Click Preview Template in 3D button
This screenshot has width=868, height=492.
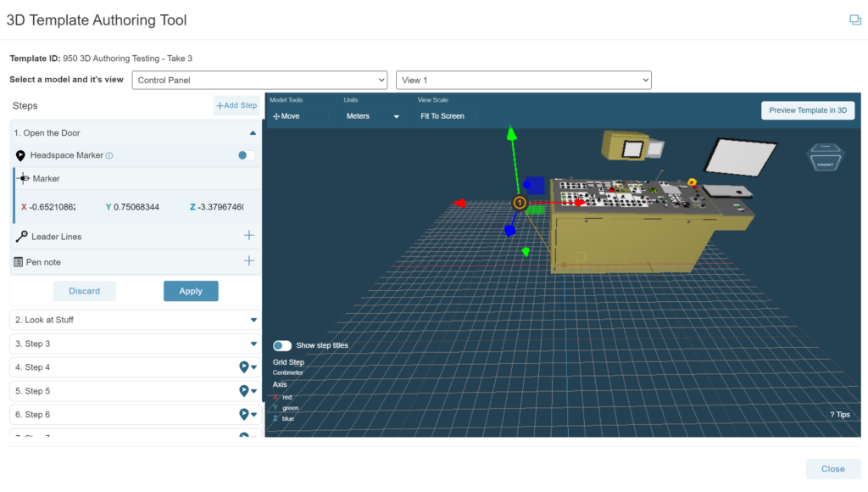(x=808, y=110)
